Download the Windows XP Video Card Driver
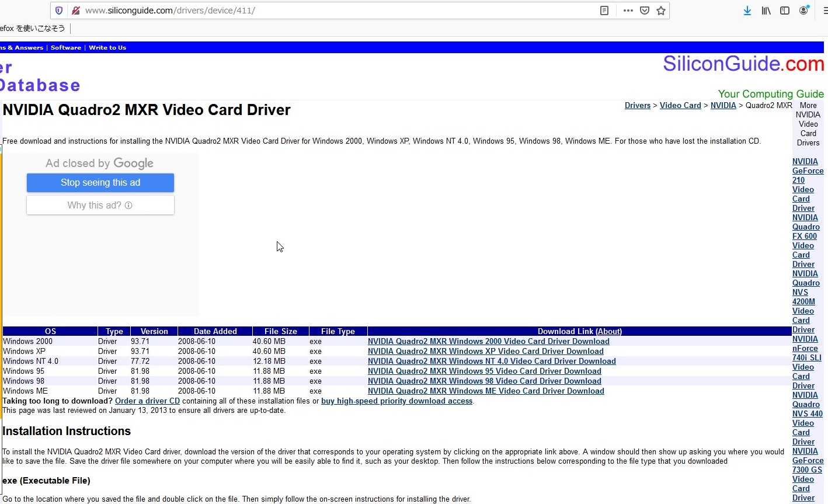Screen dimensions: 828x504 pyautogui.click(x=485, y=352)
